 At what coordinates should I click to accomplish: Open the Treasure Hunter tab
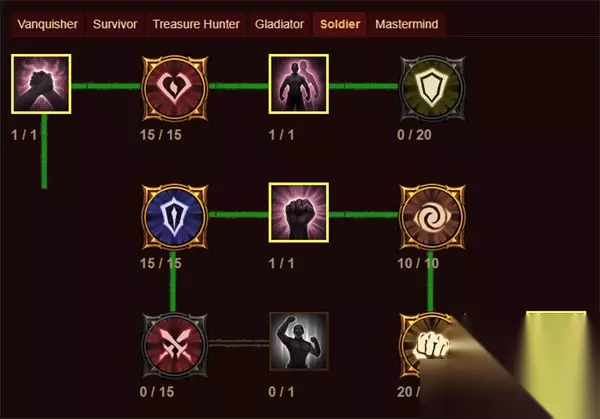coord(196,24)
